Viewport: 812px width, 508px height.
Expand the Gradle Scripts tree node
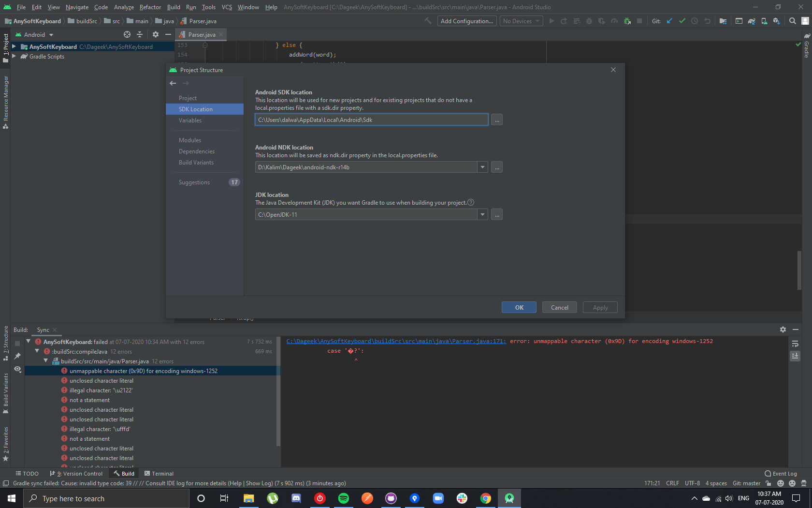pyautogui.click(x=14, y=56)
